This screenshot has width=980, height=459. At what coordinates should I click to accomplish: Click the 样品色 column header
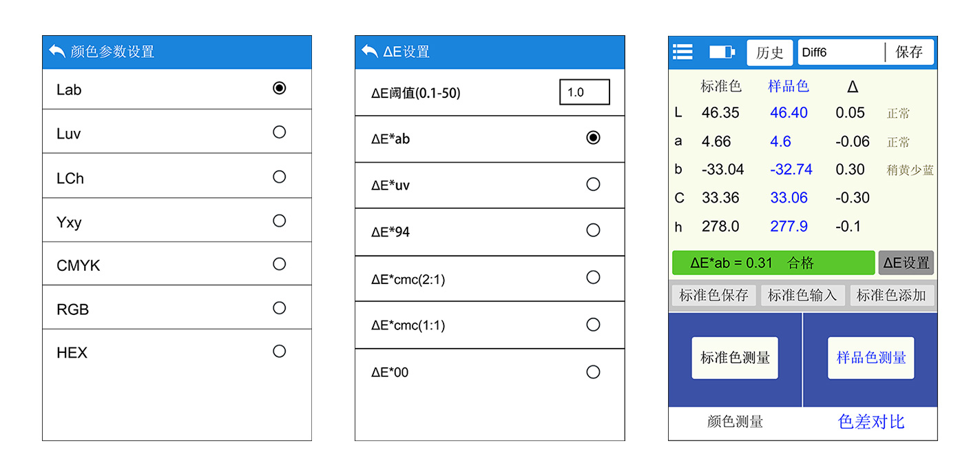coord(789,86)
